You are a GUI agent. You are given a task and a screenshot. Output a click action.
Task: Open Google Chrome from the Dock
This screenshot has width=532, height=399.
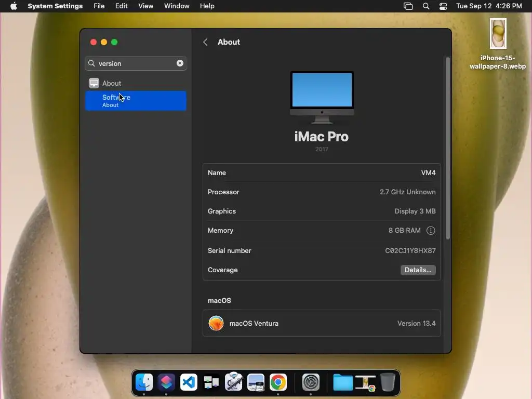click(x=278, y=382)
